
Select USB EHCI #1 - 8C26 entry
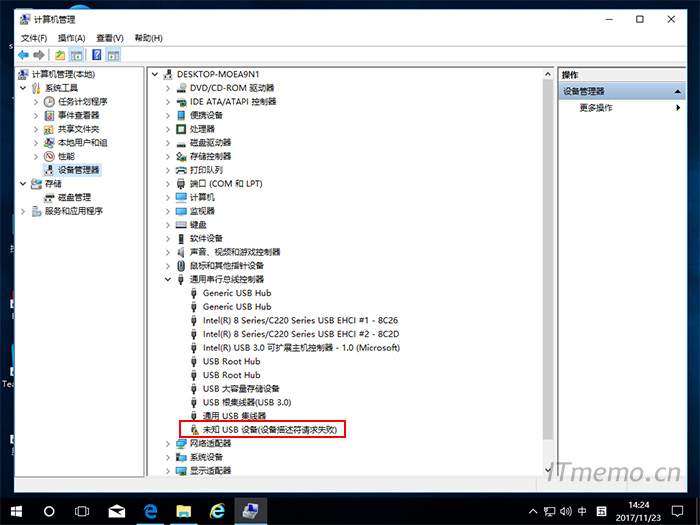(300, 321)
